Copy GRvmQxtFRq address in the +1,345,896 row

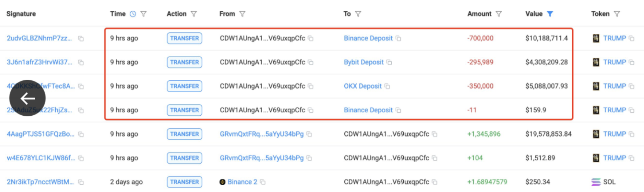(x=309, y=134)
